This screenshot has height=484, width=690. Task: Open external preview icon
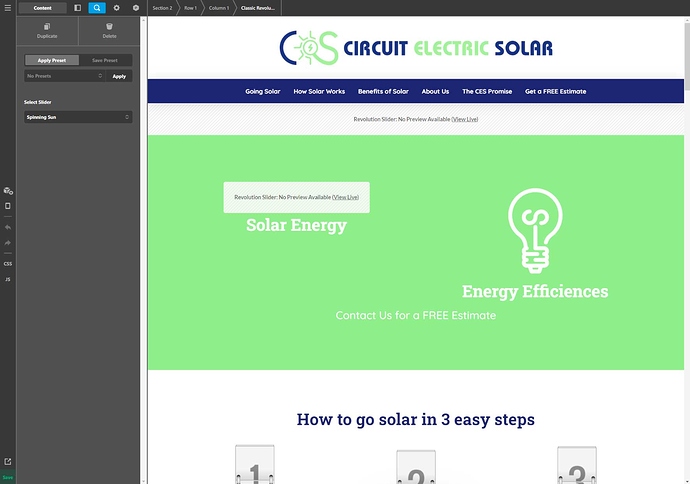click(x=7, y=462)
